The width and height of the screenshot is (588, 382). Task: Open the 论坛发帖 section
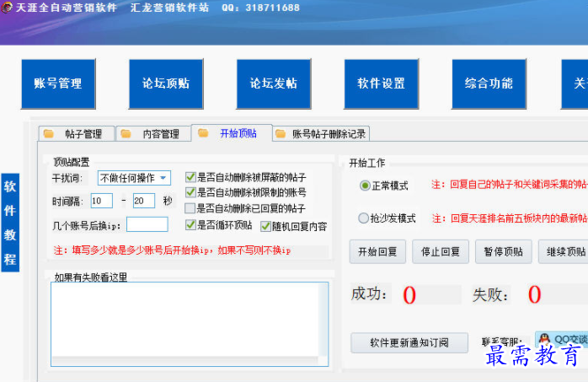click(x=274, y=83)
